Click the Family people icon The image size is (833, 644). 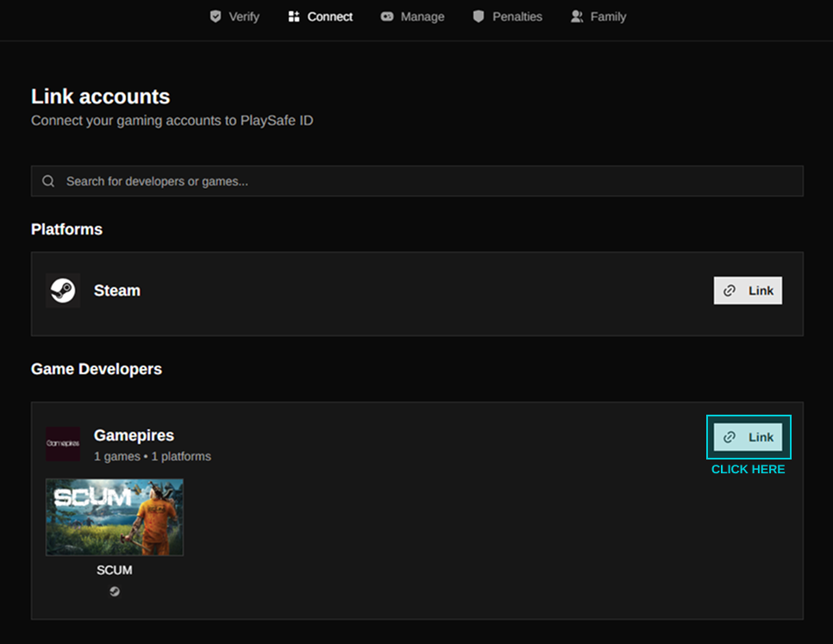click(x=577, y=16)
